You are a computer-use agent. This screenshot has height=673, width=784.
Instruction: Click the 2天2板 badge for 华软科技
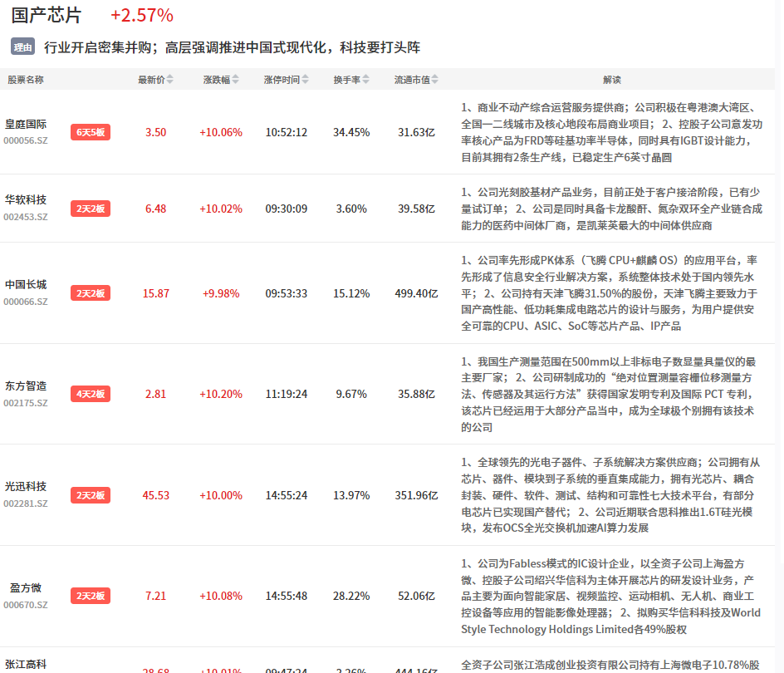click(91, 209)
